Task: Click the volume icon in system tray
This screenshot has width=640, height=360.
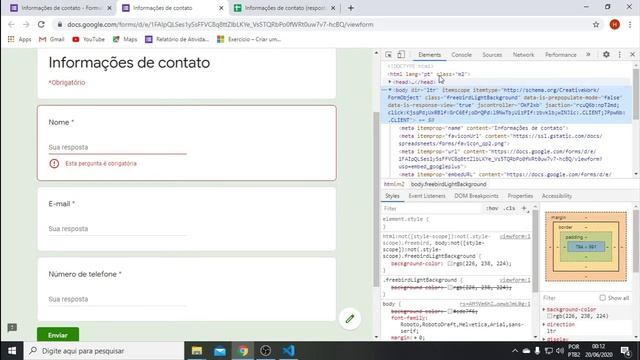Action: [x=560, y=351]
